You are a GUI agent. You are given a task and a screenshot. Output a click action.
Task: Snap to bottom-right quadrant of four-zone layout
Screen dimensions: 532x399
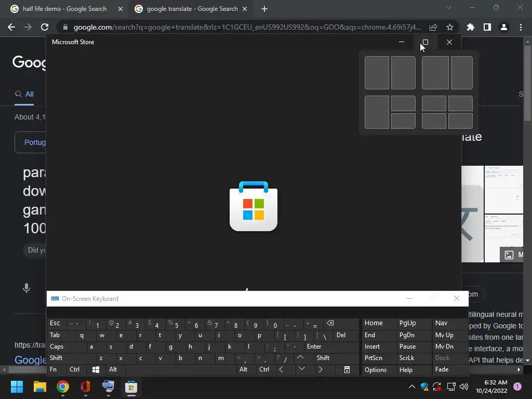460,121
